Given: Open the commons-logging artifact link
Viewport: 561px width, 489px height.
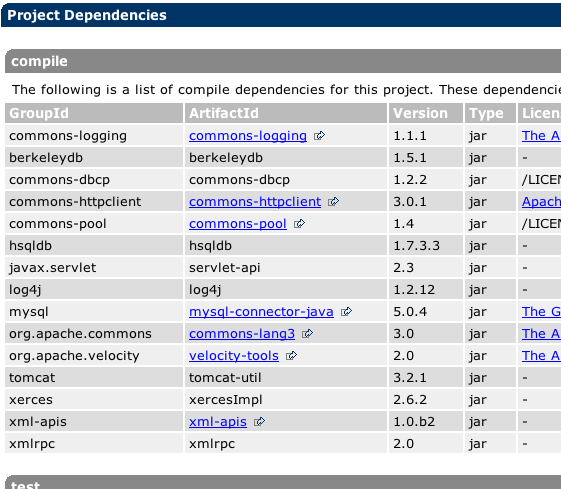Looking at the screenshot, I should pyautogui.click(x=248, y=136).
